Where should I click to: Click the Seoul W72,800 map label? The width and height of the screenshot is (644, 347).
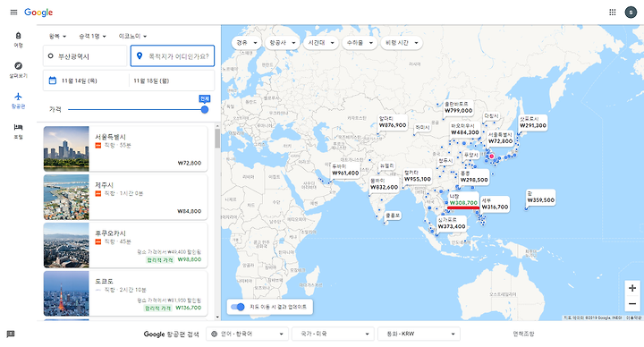(500, 138)
